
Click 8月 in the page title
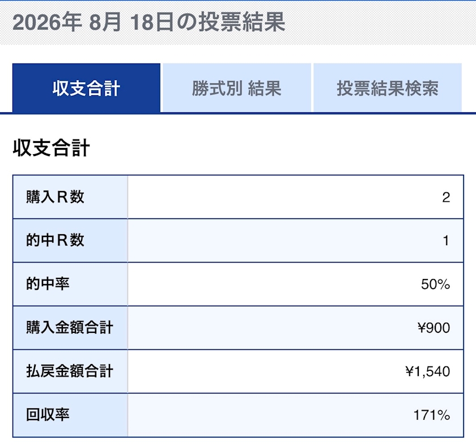pyautogui.click(x=105, y=22)
